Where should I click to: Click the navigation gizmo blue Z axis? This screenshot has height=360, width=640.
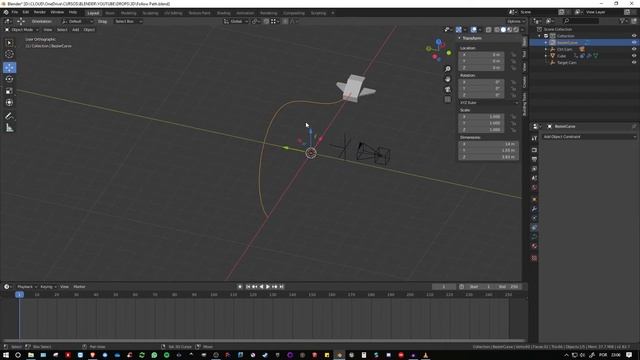pos(438,42)
